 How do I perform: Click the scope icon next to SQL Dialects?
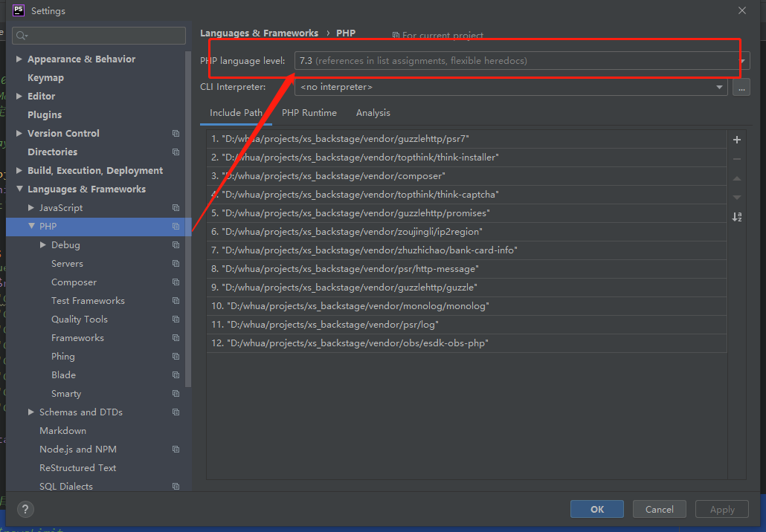point(176,486)
